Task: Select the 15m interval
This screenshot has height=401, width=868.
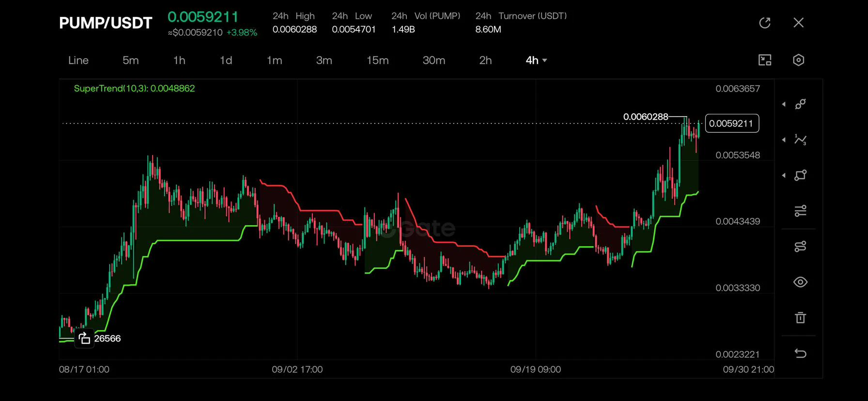Action: (378, 60)
